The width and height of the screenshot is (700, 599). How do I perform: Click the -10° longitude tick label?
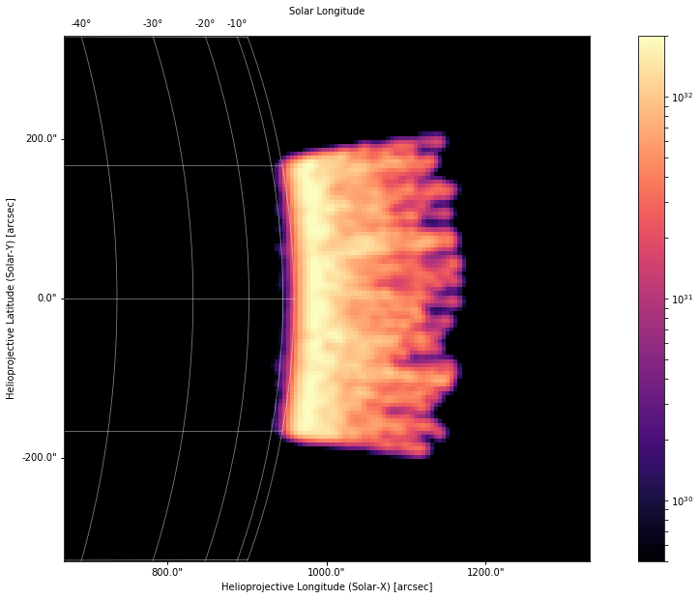click(237, 23)
